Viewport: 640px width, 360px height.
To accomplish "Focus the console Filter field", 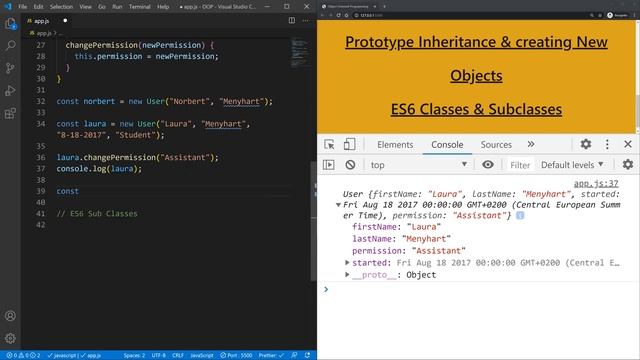I will [520, 165].
